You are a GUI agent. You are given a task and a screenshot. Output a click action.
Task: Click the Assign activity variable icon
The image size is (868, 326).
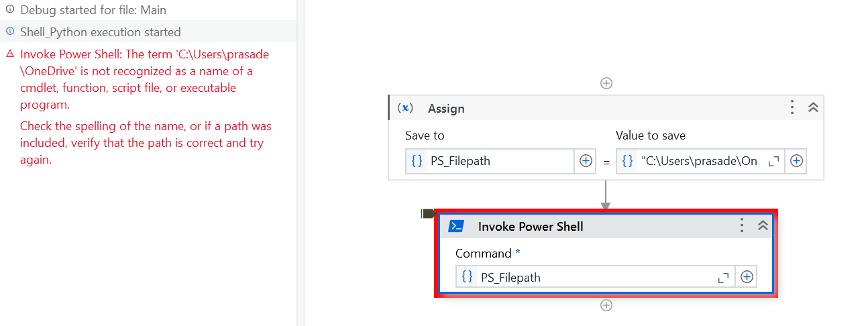pos(405,108)
